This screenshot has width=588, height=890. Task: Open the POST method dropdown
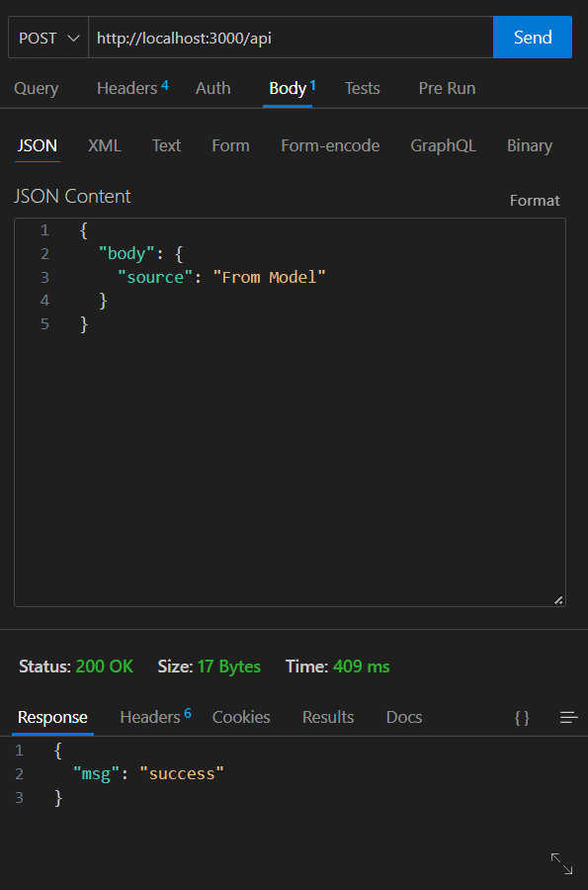[48, 38]
